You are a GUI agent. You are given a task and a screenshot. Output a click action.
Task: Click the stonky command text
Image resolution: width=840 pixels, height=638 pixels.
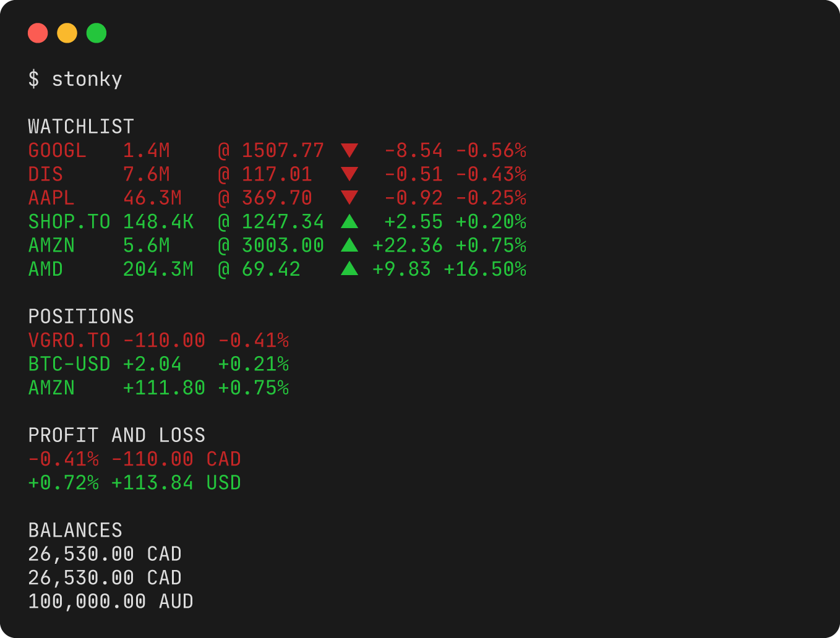coord(87,79)
